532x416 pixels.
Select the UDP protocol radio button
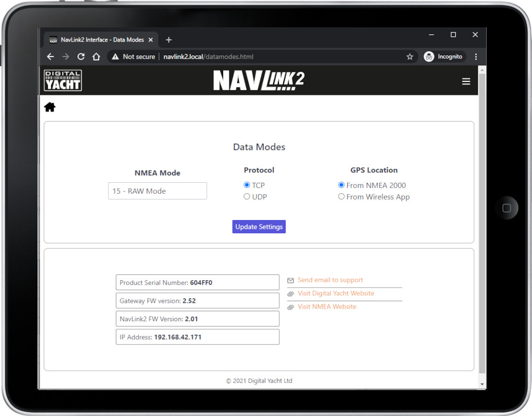pyautogui.click(x=247, y=197)
